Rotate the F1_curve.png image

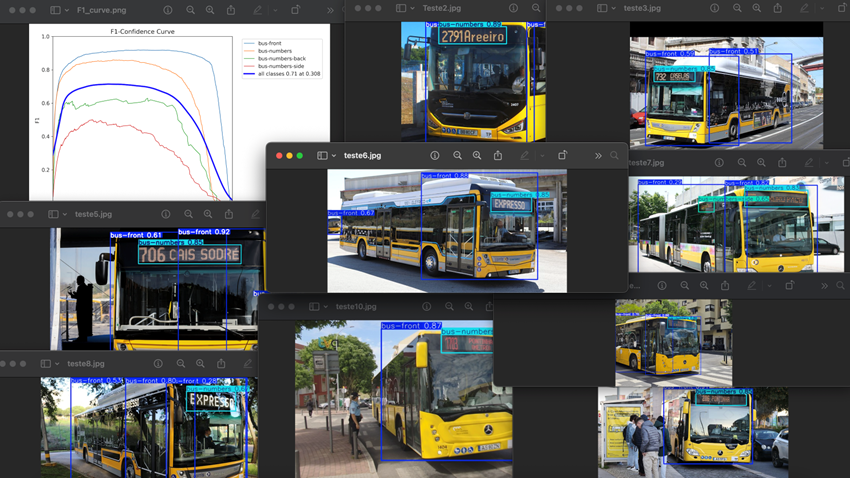pos(295,10)
